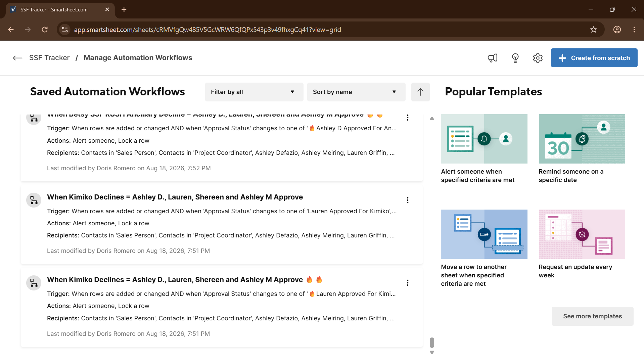
Task: Go back using the SSF Tracker arrow
Action: (x=17, y=58)
